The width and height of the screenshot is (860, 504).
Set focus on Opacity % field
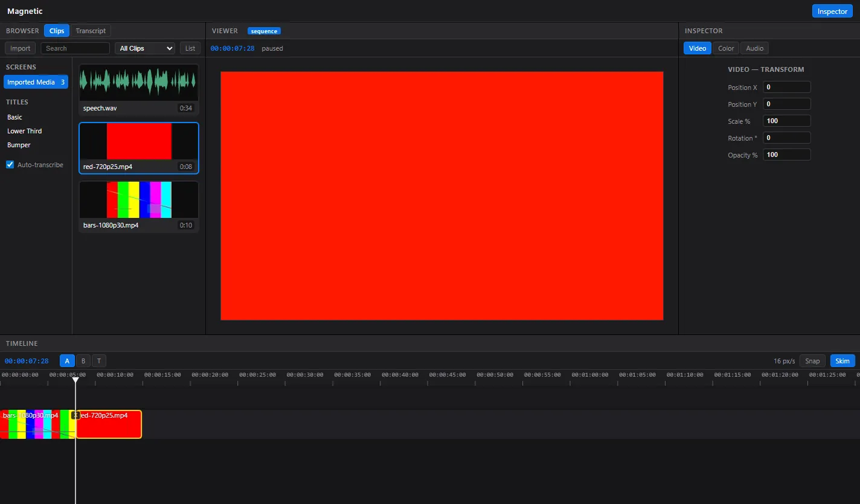787,155
